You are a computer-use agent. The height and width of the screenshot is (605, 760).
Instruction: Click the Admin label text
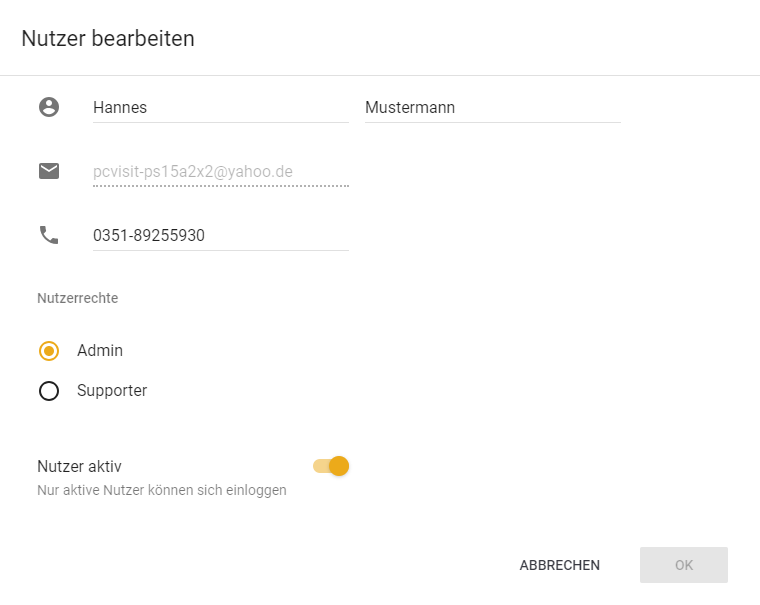[100, 351]
